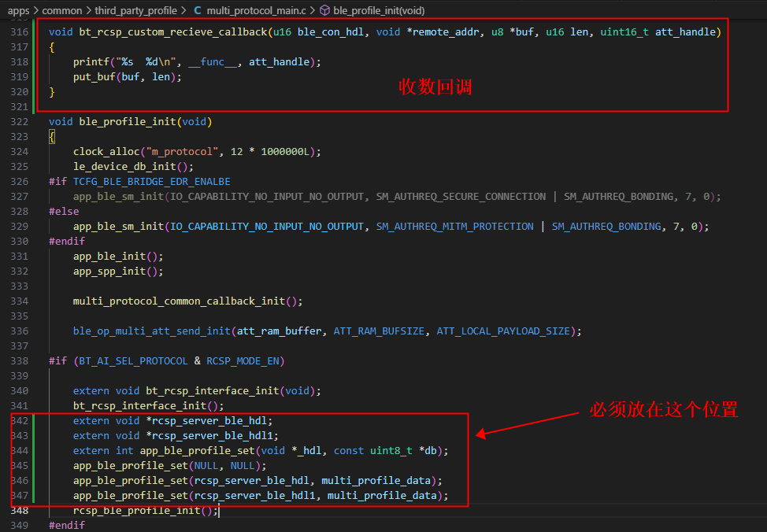Click the app_ble_init call on line 331
Screen dimensions: 767x532
[x=109, y=257]
